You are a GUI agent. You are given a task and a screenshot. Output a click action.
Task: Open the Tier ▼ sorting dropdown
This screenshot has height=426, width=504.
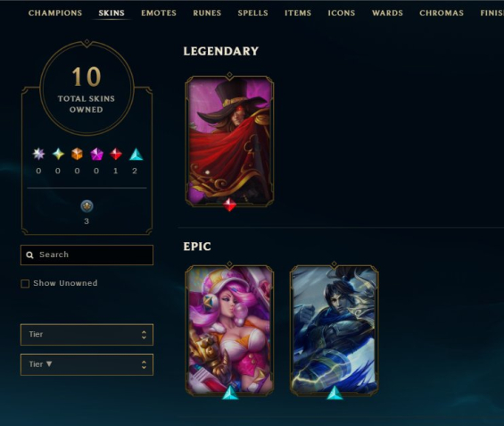point(87,364)
